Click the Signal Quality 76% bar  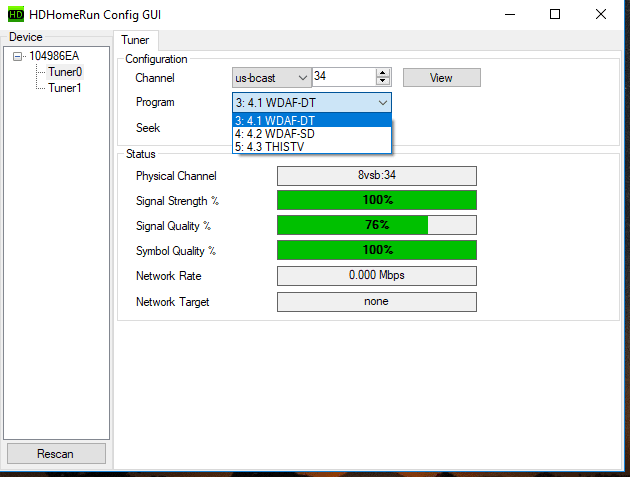(377, 225)
